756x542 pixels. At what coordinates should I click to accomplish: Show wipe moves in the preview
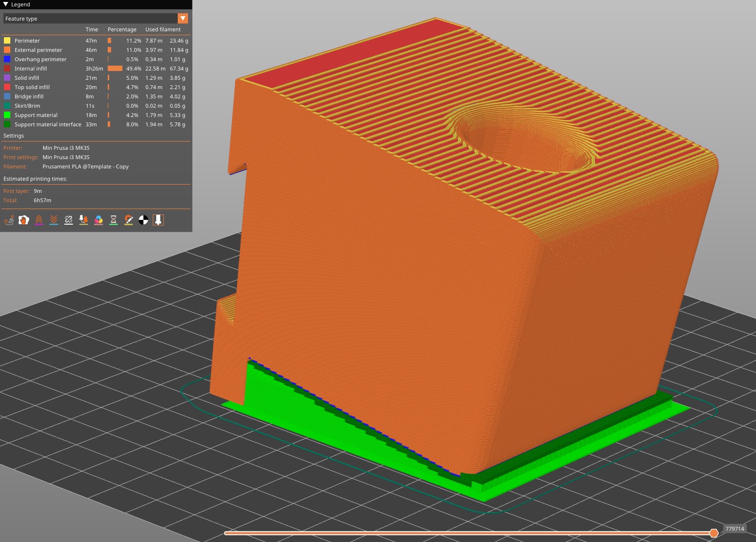coord(24,220)
